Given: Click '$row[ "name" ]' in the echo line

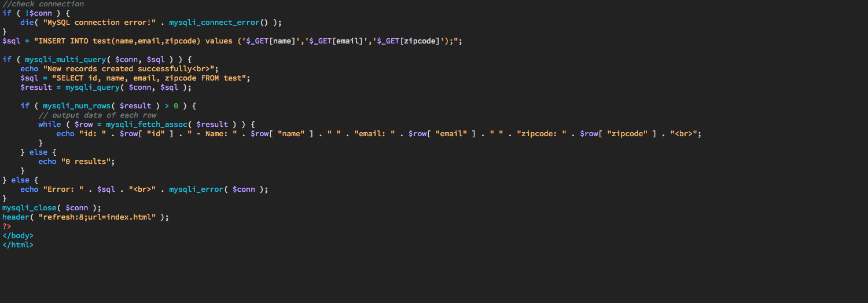Looking at the screenshot, I should [x=282, y=134].
